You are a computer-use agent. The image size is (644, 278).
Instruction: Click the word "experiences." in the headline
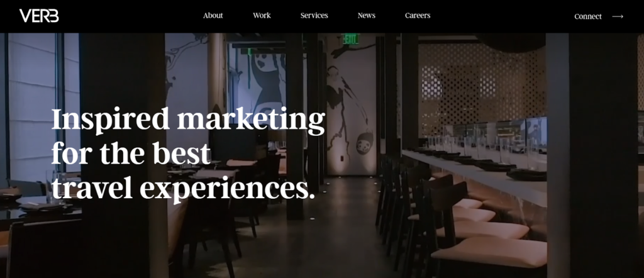coord(227,190)
